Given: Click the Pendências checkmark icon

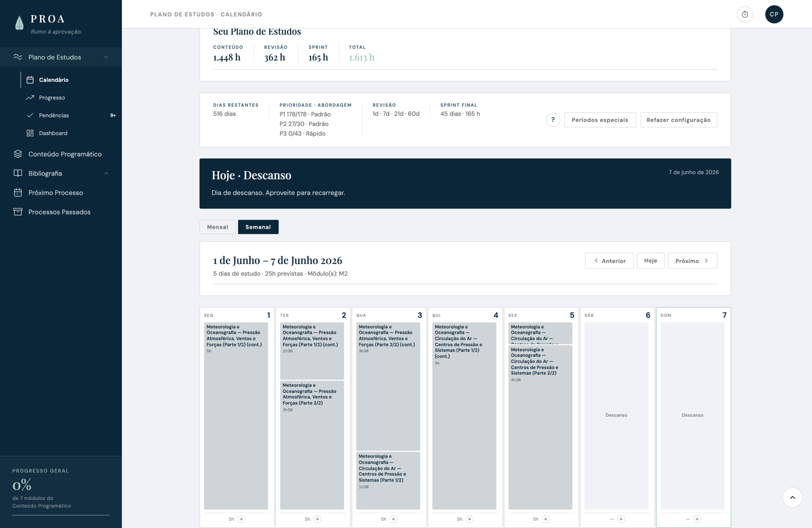Looking at the screenshot, I should 30,115.
